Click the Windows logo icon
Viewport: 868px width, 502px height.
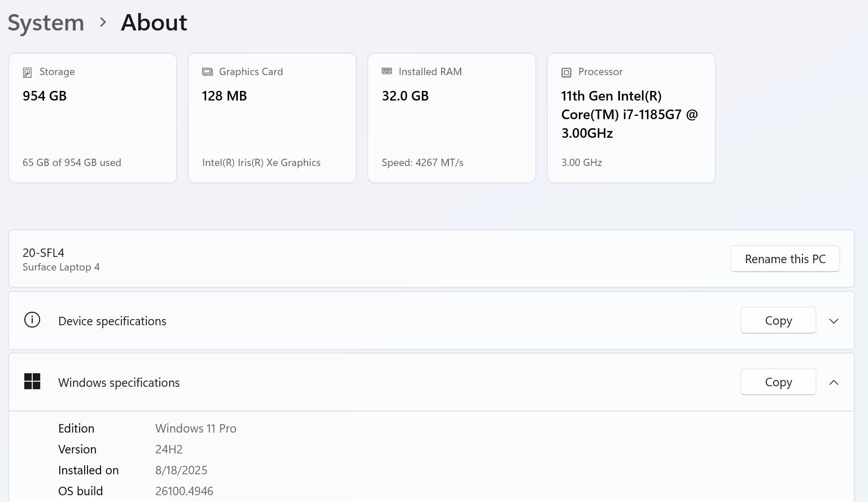(x=32, y=382)
